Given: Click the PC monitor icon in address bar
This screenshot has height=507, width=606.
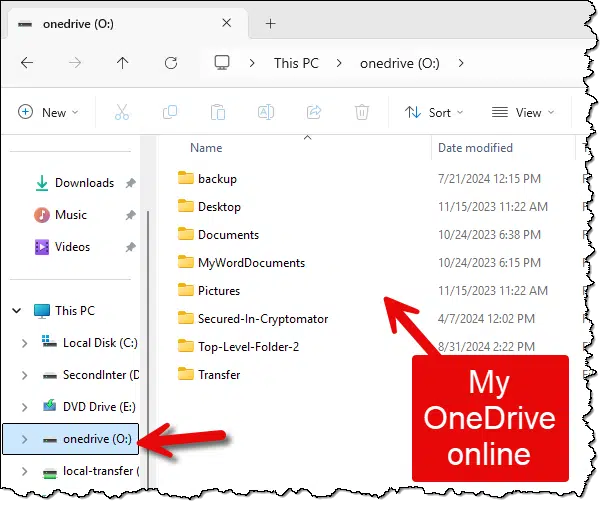Looking at the screenshot, I should click(x=222, y=63).
